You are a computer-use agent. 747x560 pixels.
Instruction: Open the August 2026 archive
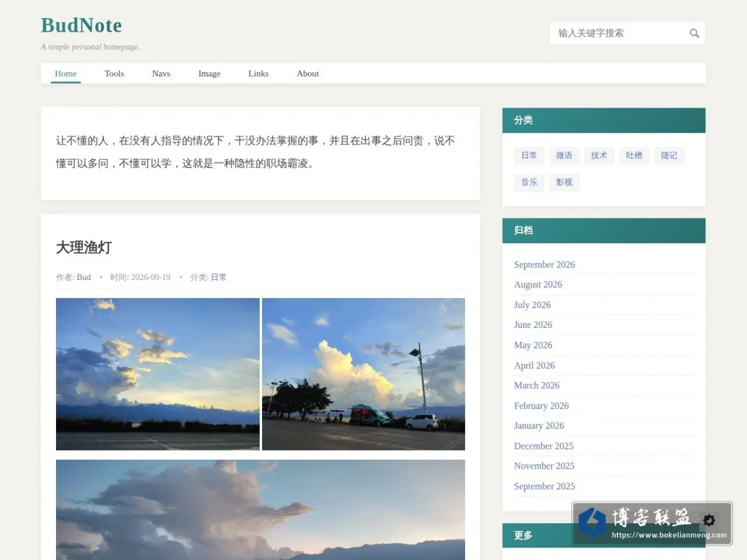coord(538,284)
